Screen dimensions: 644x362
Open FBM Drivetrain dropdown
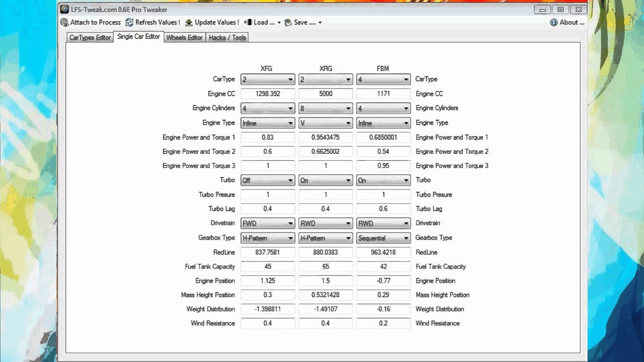pos(383,223)
